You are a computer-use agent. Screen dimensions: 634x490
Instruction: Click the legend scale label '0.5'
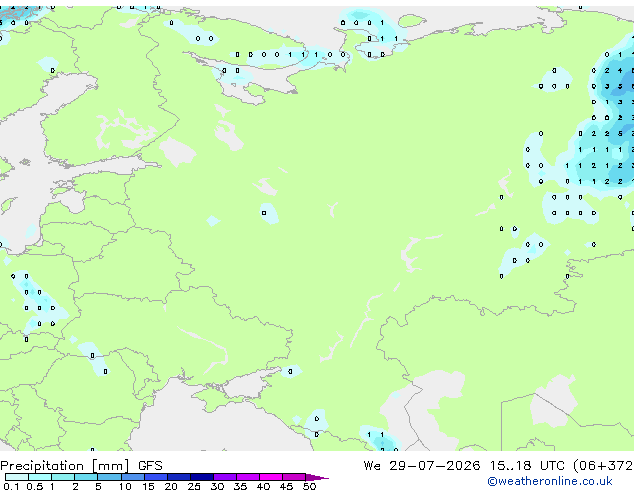click(x=35, y=486)
